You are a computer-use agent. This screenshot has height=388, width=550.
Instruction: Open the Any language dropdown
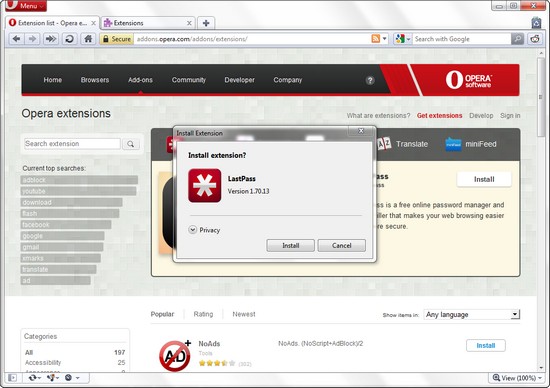[472, 314]
